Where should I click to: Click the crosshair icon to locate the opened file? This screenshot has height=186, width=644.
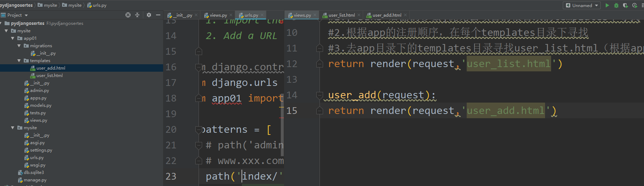point(128,15)
